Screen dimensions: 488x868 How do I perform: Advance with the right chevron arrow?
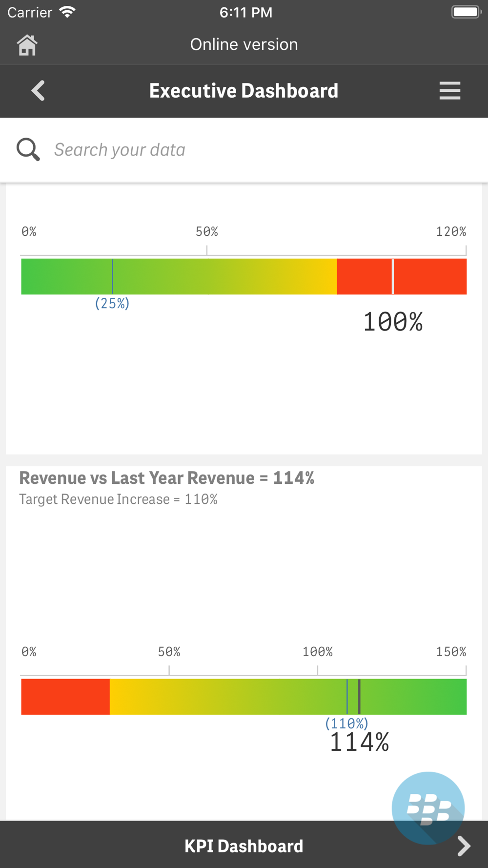pyautogui.click(x=464, y=846)
